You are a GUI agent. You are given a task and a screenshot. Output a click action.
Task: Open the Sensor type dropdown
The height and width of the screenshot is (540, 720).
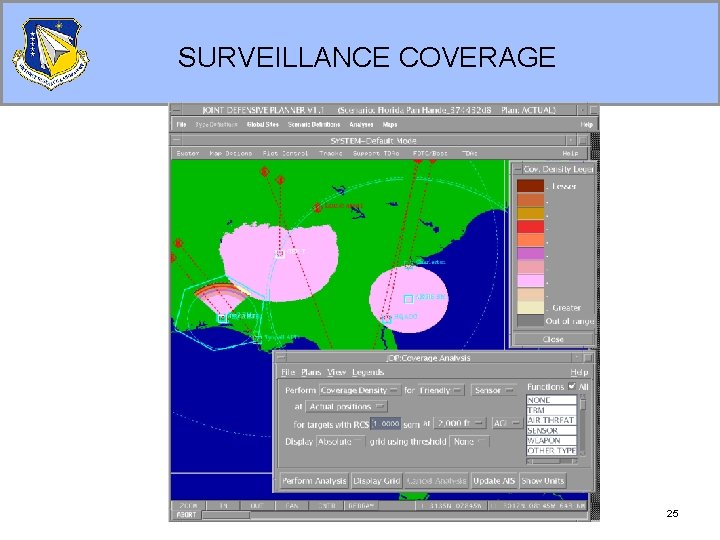(x=494, y=390)
